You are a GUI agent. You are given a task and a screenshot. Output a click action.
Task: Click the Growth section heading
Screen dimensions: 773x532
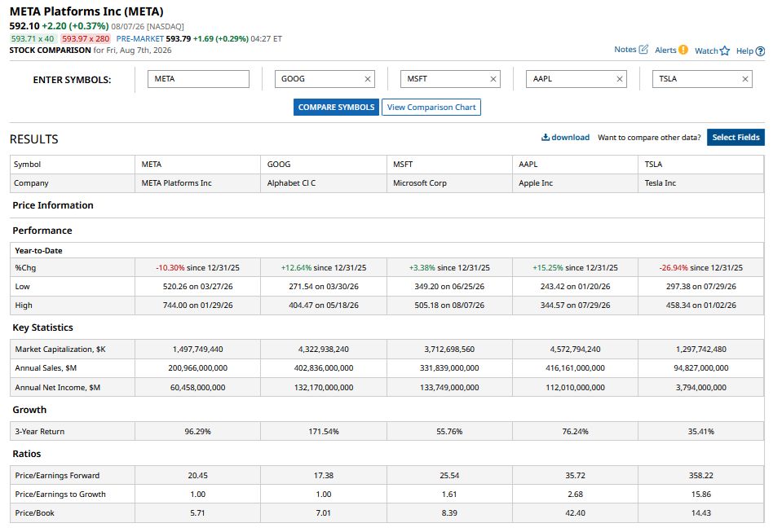[x=29, y=409]
